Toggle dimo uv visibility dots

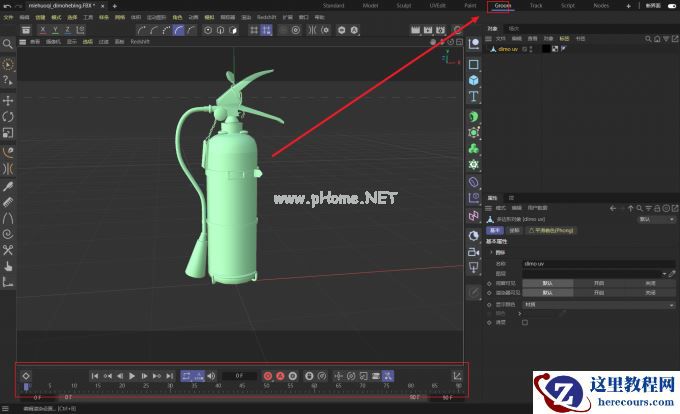pyautogui.click(x=531, y=49)
